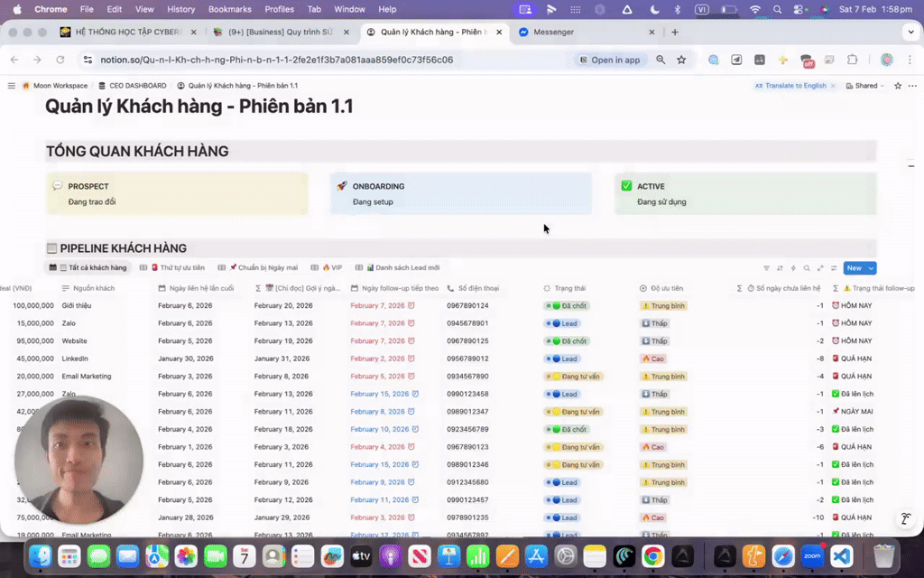The height and width of the screenshot is (578, 924).
Task: Click the NGÀY MAI follow-up status
Action: coord(852,412)
